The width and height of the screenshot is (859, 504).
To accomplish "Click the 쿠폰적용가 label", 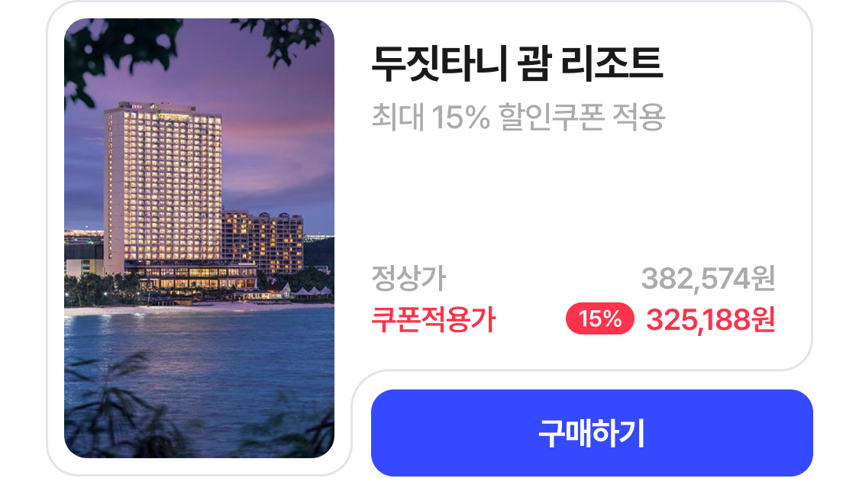I will click(433, 319).
